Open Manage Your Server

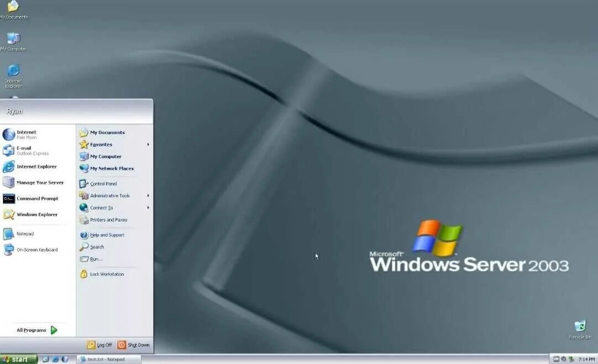click(38, 183)
